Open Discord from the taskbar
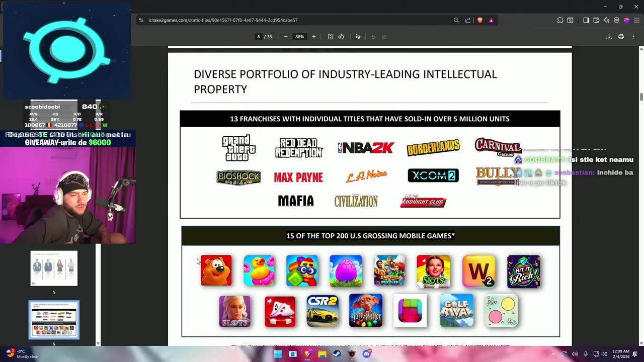 pos(367,354)
